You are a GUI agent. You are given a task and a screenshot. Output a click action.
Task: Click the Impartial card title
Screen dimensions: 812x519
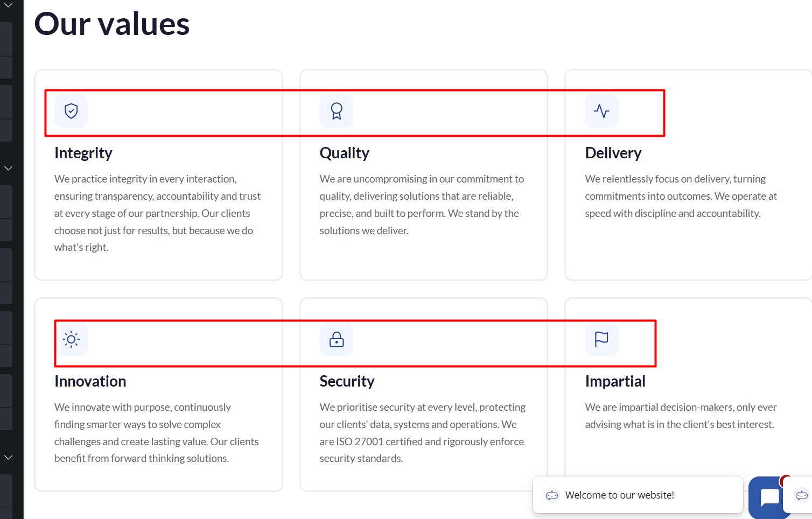click(x=615, y=381)
